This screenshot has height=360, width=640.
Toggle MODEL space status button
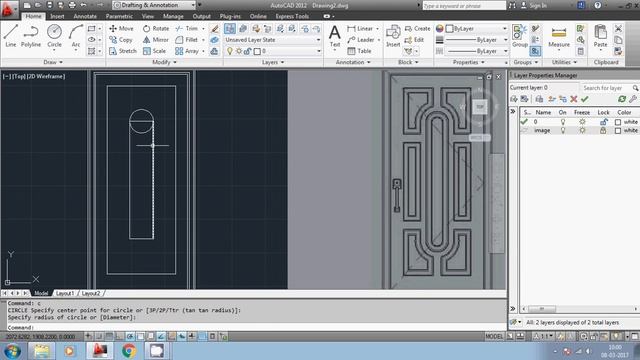(x=494, y=336)
